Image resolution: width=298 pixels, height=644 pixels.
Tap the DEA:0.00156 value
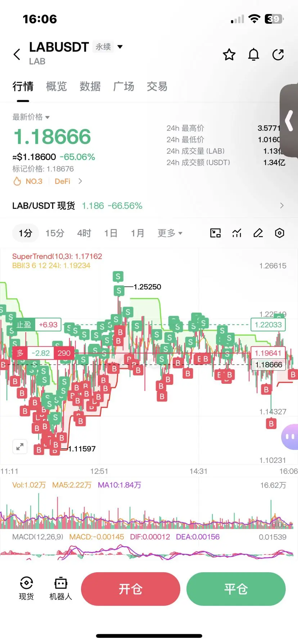pyautogui.click(x=198, y=537)
